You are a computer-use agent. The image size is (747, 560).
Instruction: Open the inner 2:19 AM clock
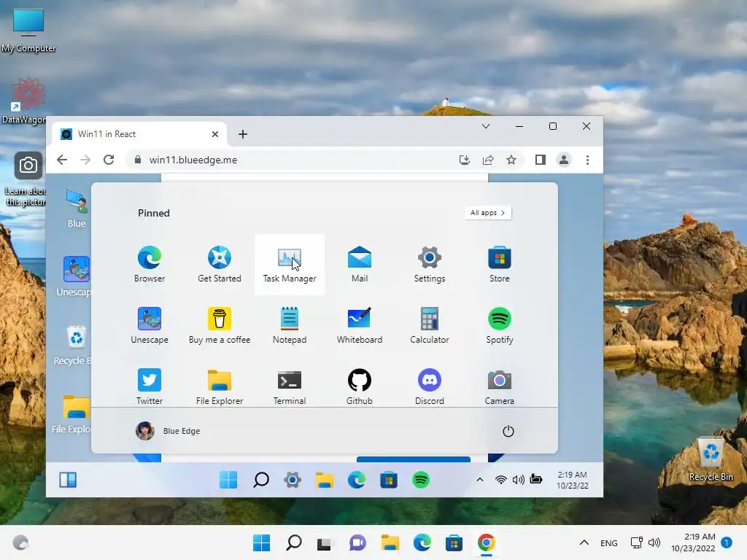pyautogui.click(x=572, y=480)
